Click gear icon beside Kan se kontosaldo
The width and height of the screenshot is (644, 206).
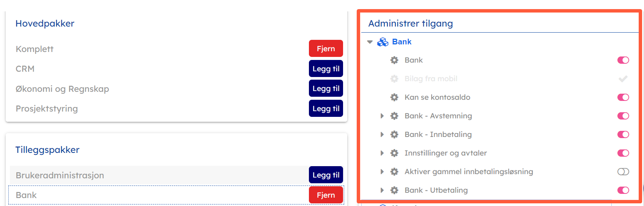[x=394, y=97]
